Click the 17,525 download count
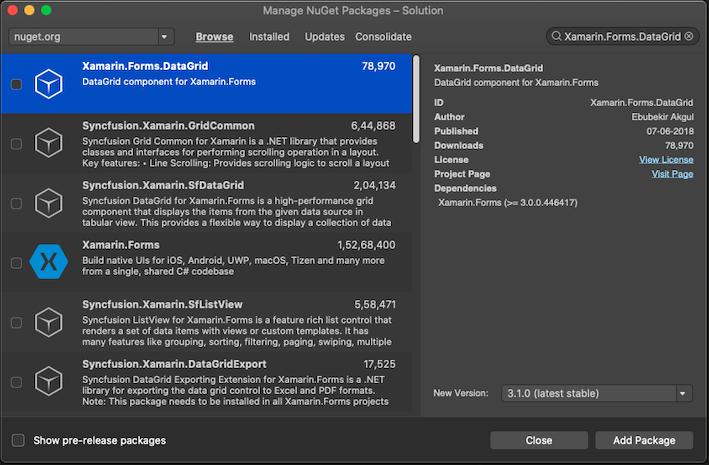 pos(379,365)
